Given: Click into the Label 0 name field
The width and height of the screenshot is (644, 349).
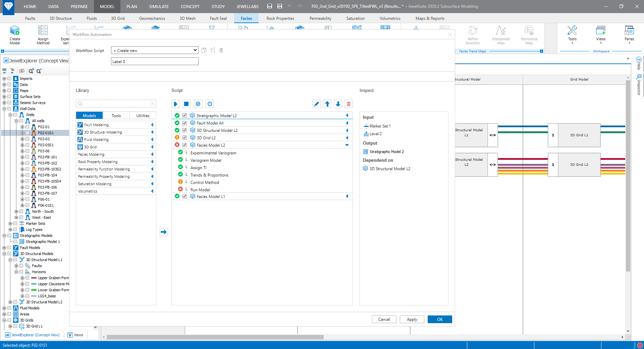Looking at the screenshot, I should (155, 61).
